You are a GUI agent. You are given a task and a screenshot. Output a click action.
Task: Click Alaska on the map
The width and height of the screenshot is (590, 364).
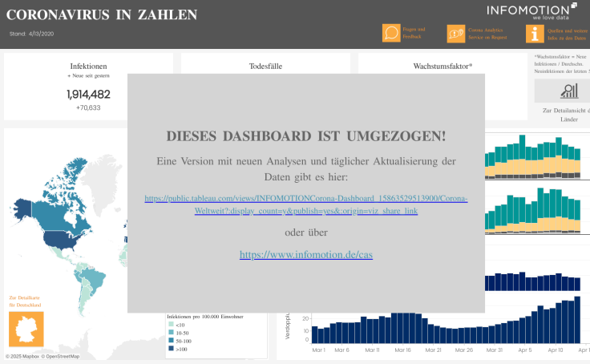pyautogui.click(x=22, y=209)
